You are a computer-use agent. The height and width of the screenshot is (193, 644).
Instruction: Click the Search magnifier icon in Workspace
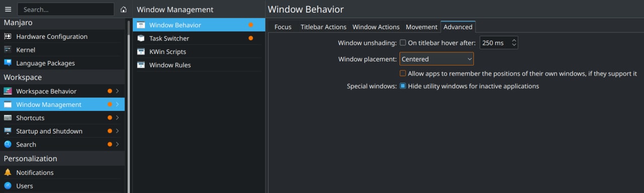[x=8, y=144]
